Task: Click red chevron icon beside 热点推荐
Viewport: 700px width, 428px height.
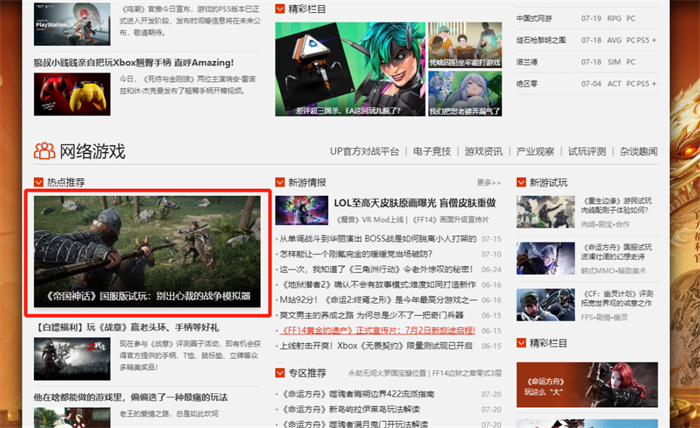Action: click(x=38, y=182)
